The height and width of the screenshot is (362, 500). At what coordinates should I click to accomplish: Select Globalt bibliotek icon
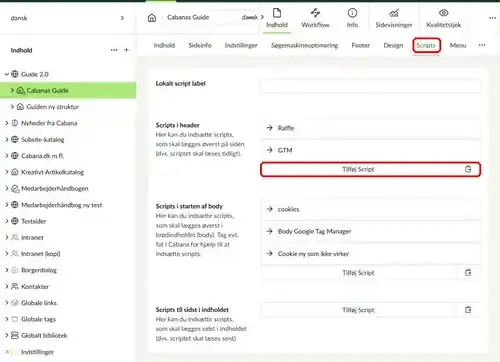(x=15, y=335)
